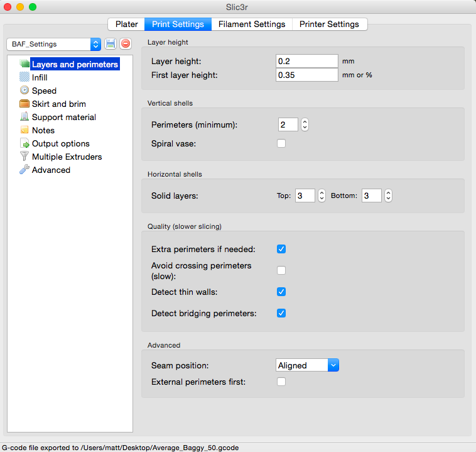Enable the Spiral vase checkbox

click(281, 143)
